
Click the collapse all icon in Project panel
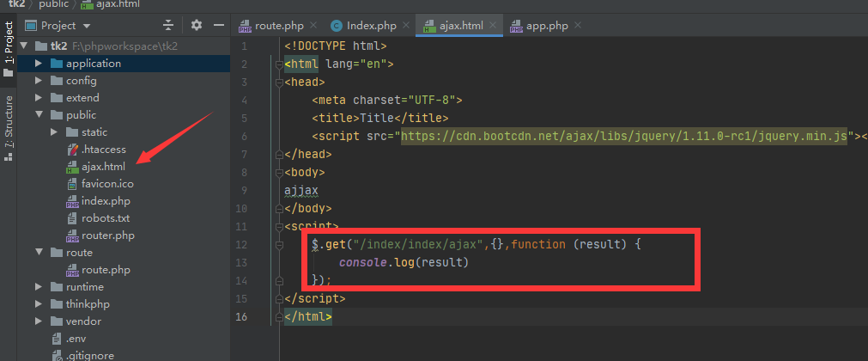coord(168,26)
